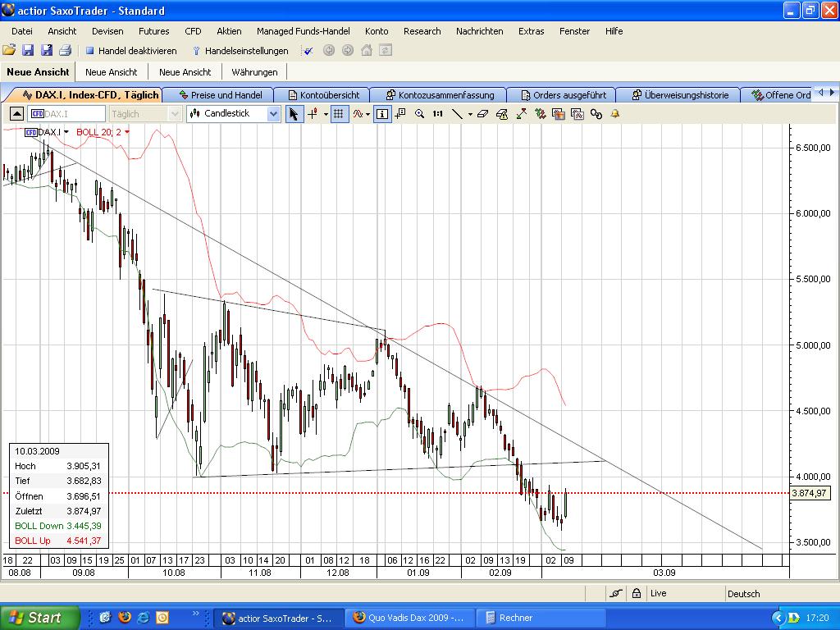Viewport: 840px width, 630px height.
Task: Select the line drawing tool
Action: [x=457, y=114]
